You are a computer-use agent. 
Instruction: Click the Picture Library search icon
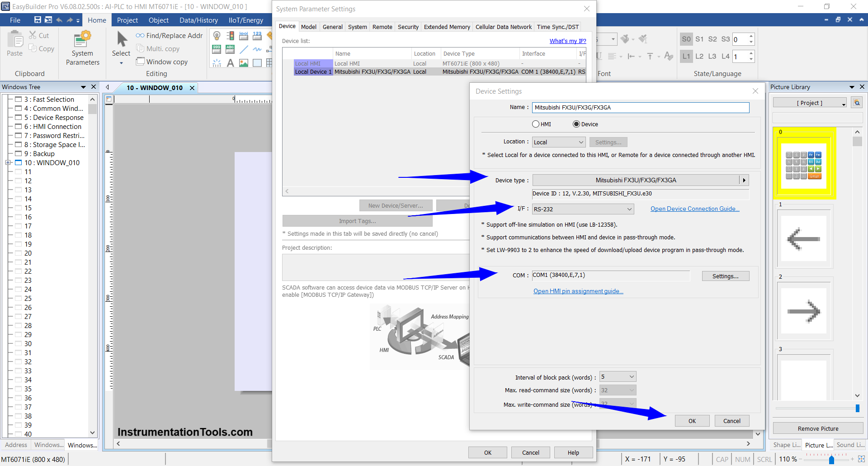[x=857, y=103]
